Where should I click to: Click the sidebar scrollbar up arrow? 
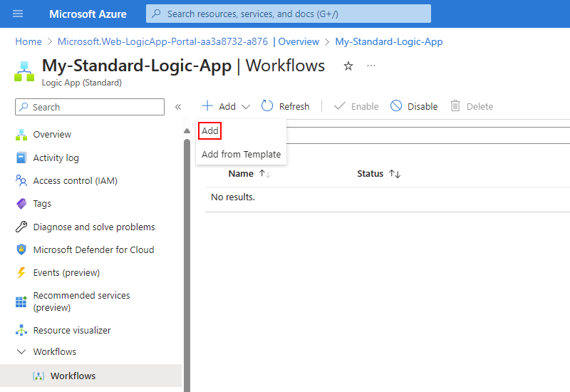187,130
